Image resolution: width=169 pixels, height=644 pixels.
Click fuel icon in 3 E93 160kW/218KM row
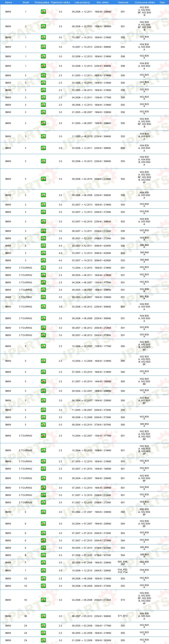43,204
